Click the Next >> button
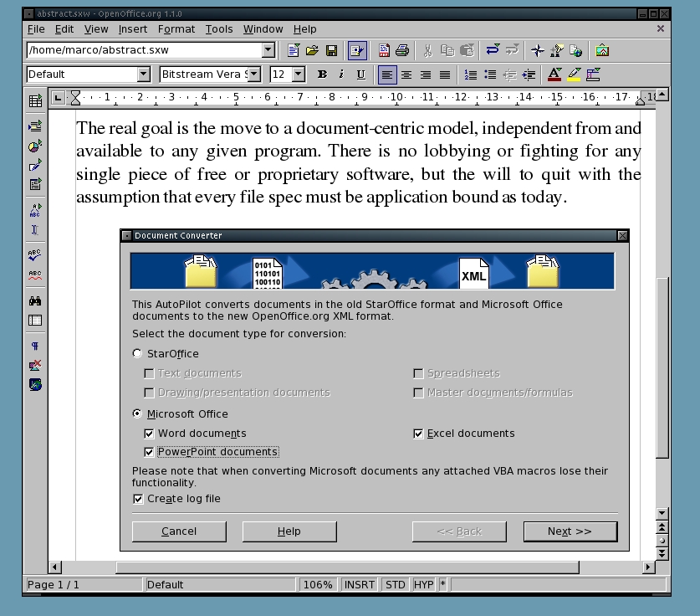This screenshot has height=616, width=700. tap(570, 531)
